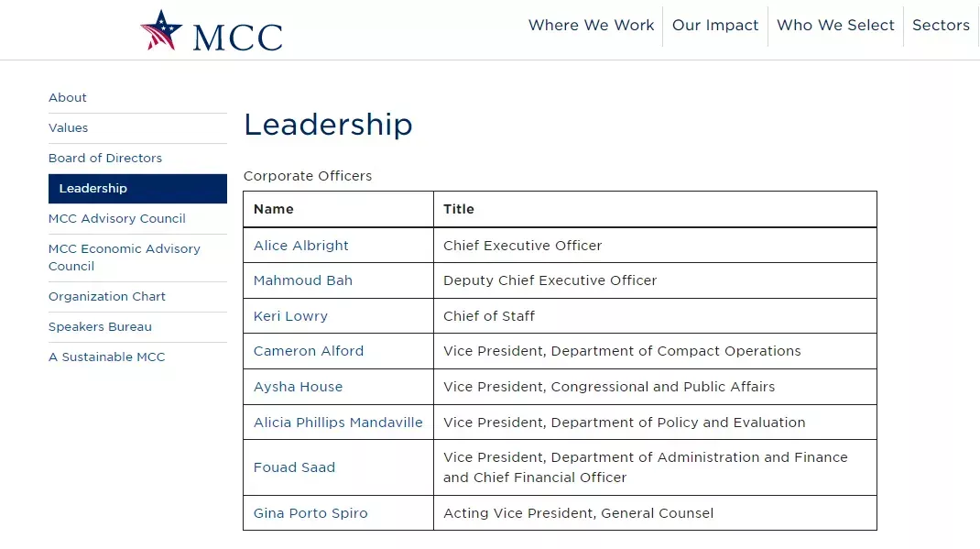Open Gina Porto Spiro's profile
This screenshot has height=549, width=980.
pos(310,513)
